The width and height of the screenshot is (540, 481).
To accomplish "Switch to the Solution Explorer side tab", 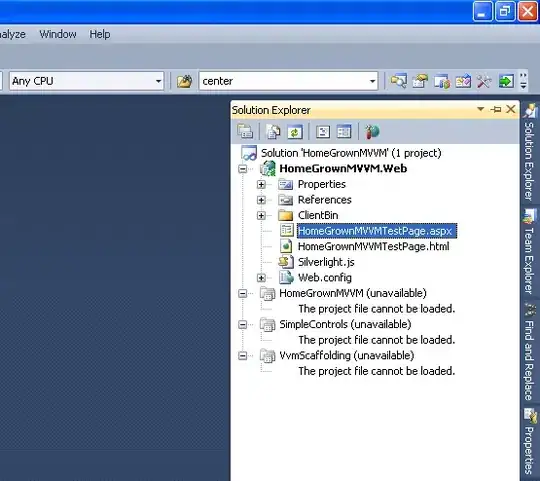I will [529, 152].
